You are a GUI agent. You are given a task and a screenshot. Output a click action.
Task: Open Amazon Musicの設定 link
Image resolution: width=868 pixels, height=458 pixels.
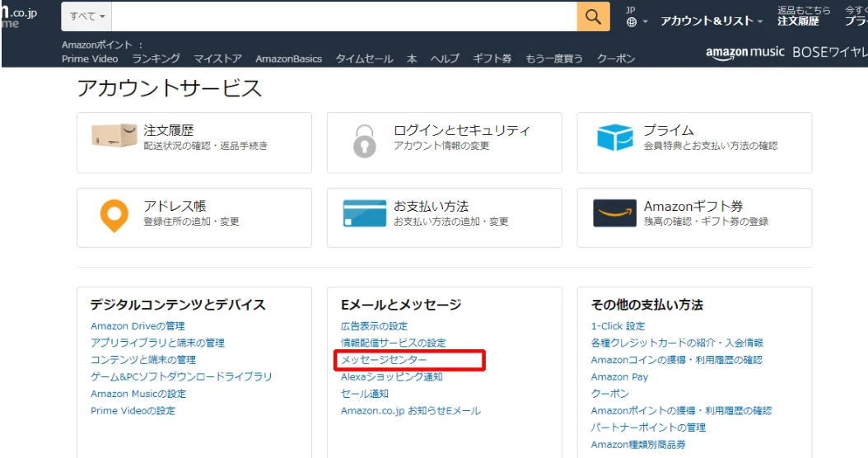tap(138, 394)
